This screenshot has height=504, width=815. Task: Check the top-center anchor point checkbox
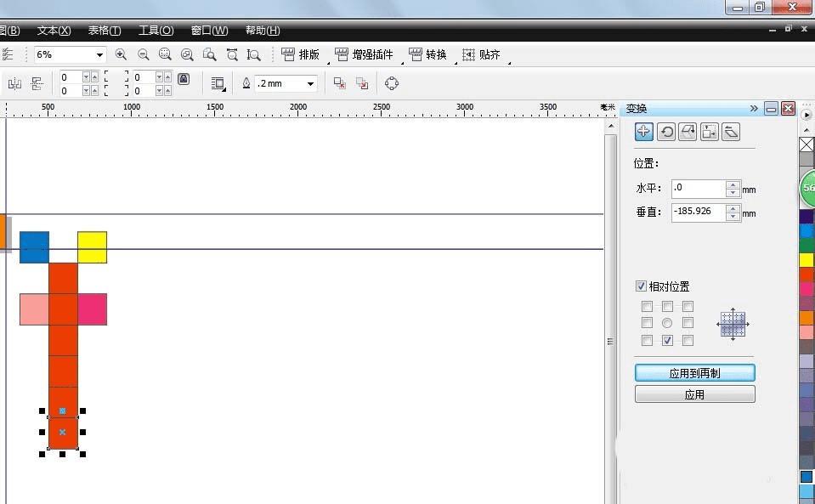(667, 307)
